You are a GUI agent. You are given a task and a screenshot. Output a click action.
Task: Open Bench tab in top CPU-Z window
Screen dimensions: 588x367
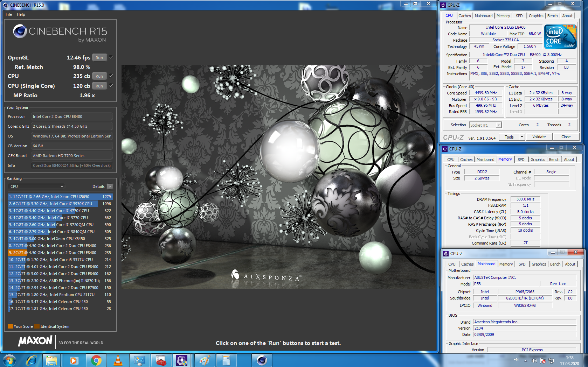(x=552, y=16)
